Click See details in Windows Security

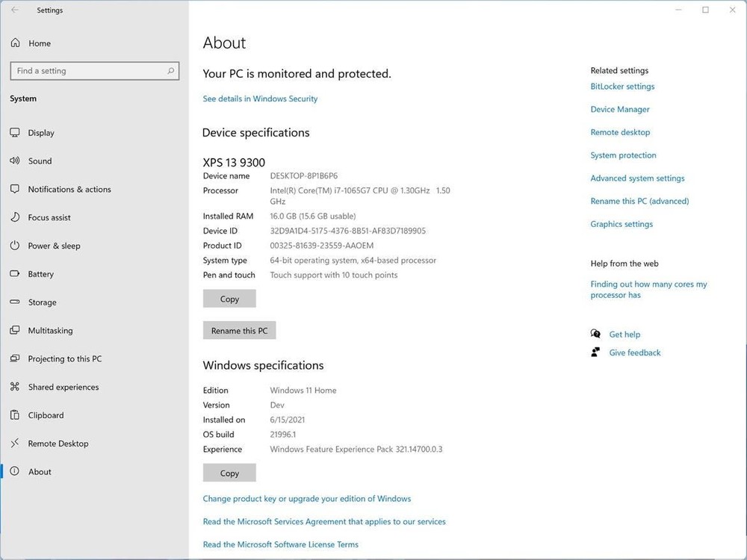pos(260,99)
